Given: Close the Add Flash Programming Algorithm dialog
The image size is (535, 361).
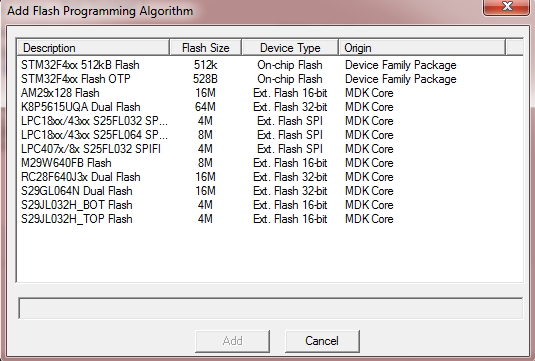Looking at the screenshot, I should tap(506, 7).
